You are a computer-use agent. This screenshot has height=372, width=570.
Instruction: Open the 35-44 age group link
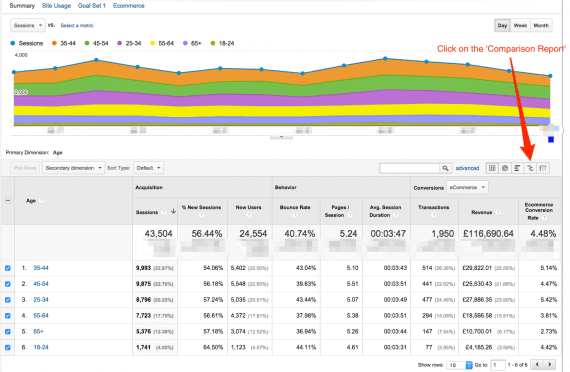[41, 268]
